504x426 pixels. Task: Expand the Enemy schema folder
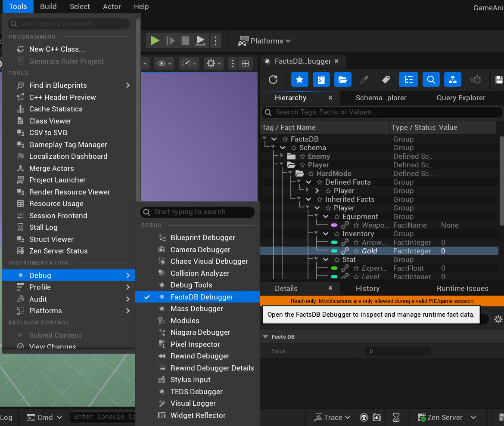click(x=282, y=156)
